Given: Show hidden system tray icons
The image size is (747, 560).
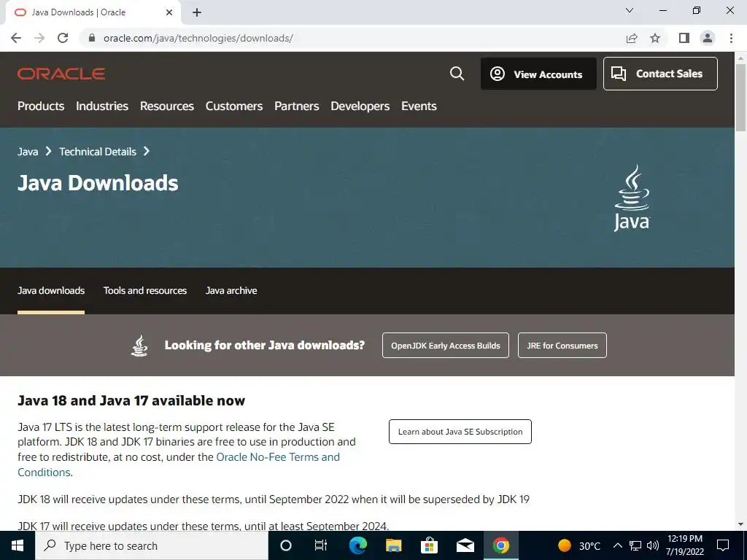Looking at the screenshot, I should click(617, 545).
